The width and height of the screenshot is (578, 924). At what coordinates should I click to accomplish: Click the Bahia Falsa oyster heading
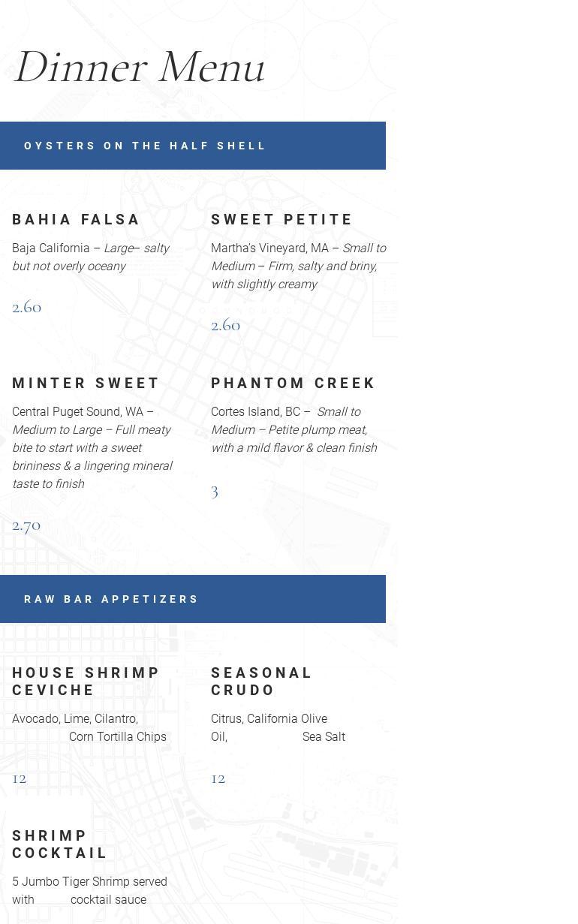coord(77,219)
